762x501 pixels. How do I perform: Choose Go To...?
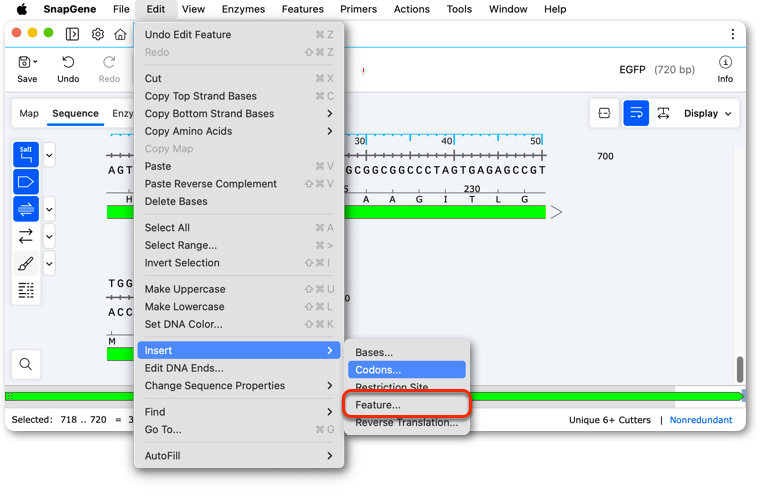(x=239, y=430)
